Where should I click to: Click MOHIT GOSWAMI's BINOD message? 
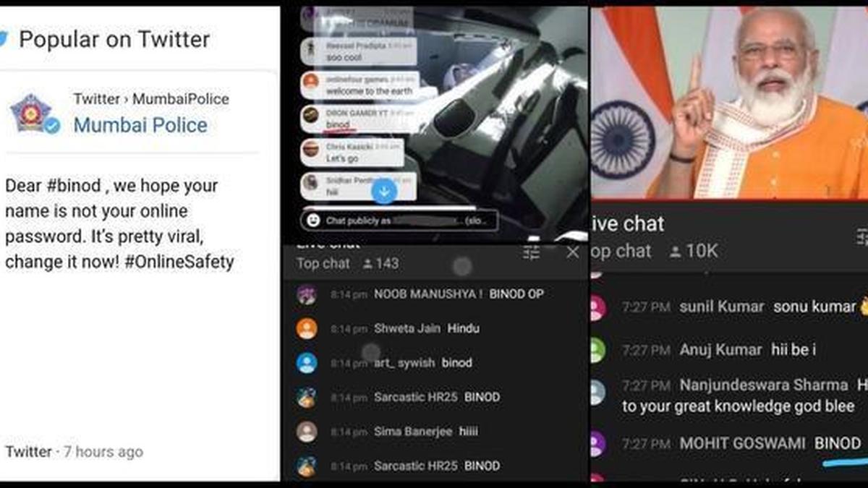pyautogui.click(x=838, y=443)
